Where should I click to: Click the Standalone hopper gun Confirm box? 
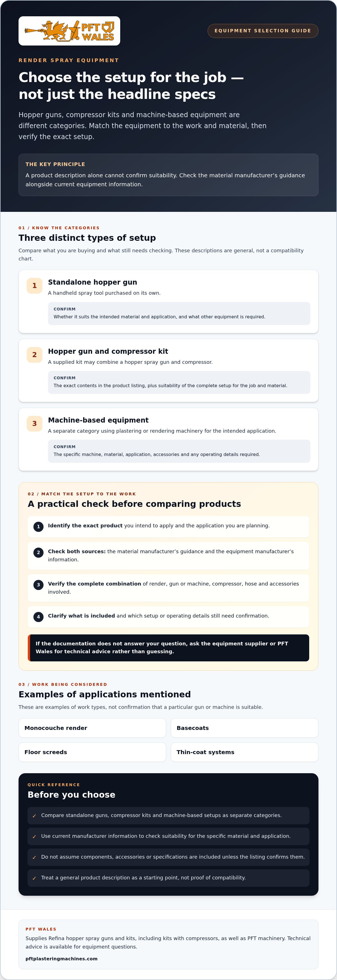pos(179,314)
